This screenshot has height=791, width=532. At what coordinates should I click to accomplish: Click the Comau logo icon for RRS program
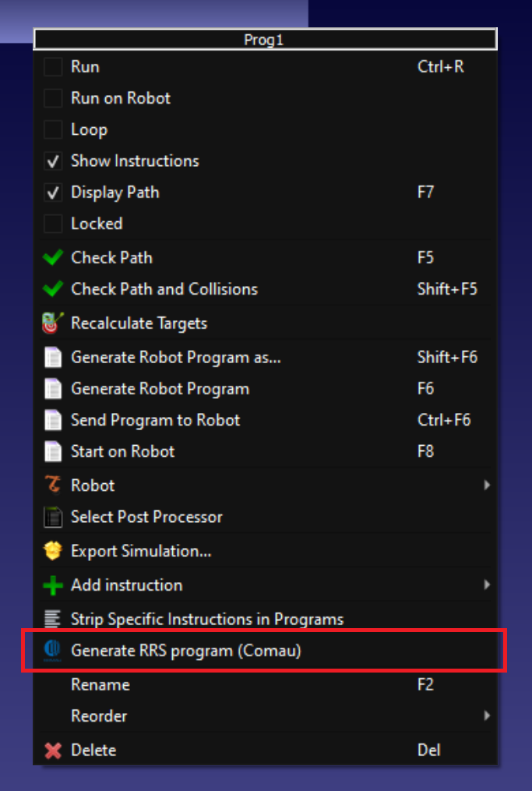52,650
